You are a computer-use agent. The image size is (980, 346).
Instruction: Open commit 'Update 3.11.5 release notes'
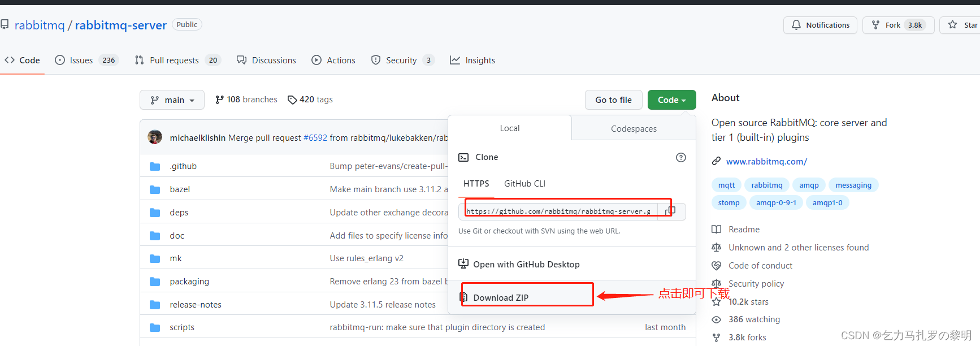point(383,305)
